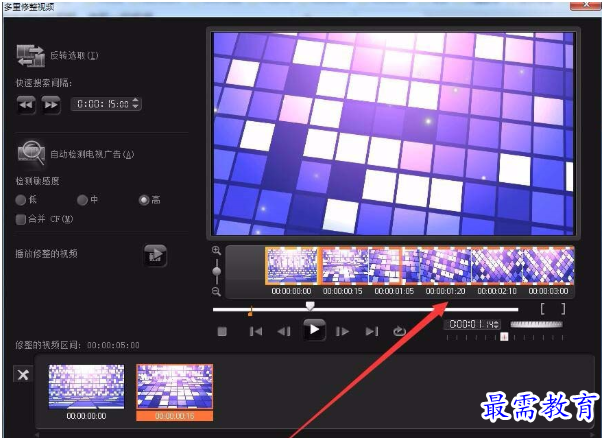This screenshot has height=438, width=605.
Task: Select filmstrip frame at 00:00:00:15
Action: pos(345,266)
